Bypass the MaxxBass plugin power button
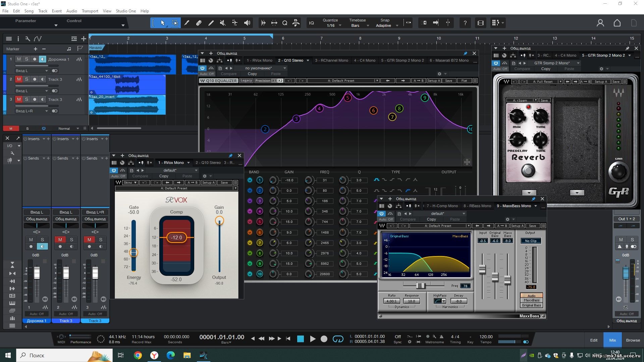Screen dimensions: 644x362 click(381, 214)
